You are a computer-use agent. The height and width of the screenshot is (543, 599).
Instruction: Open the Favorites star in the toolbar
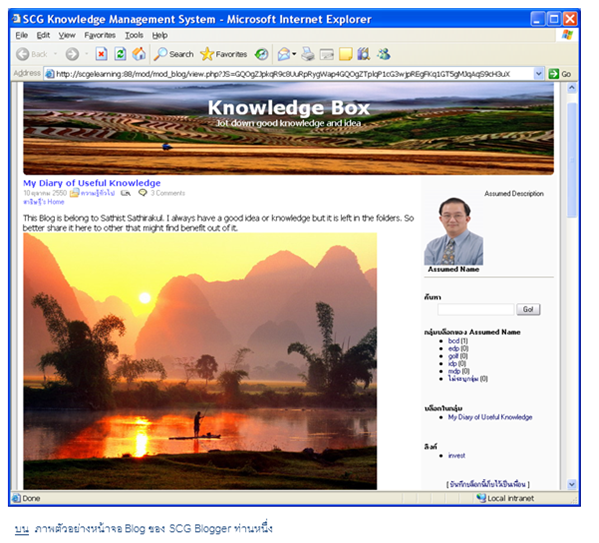[x=224, y=54]
